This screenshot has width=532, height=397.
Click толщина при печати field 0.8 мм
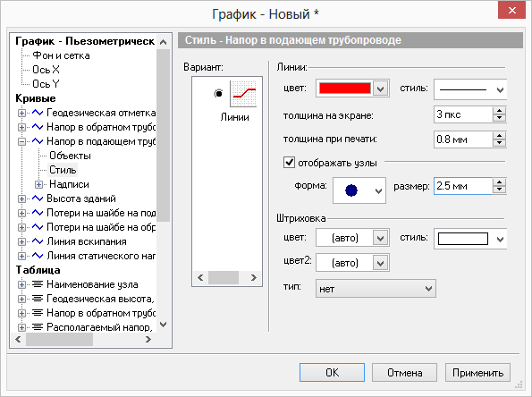(463, 139)
